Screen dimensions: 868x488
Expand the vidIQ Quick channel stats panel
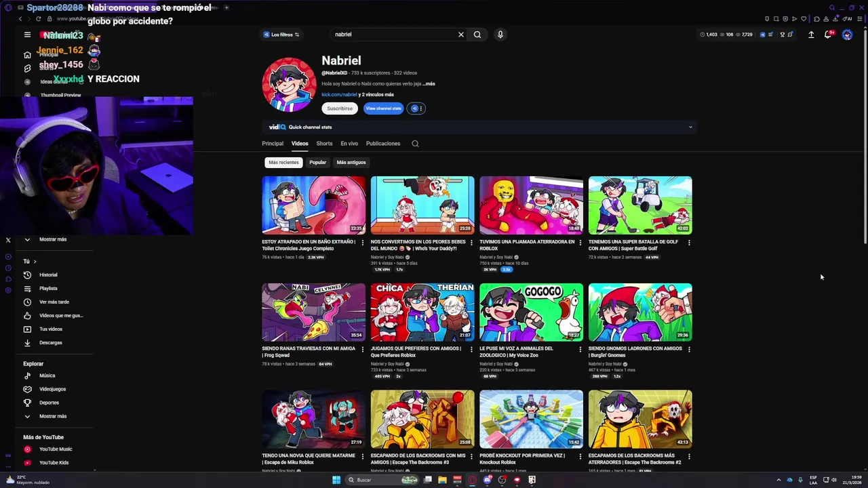(690, 127)
